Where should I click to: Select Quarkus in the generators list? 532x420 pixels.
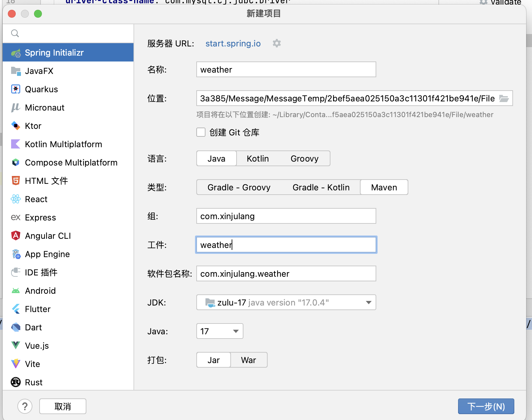coord(68,89)
